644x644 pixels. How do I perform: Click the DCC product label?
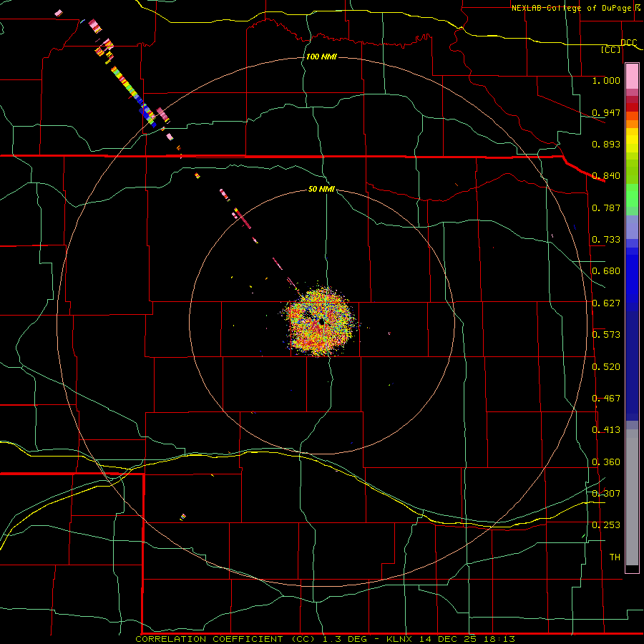(628, 43)
